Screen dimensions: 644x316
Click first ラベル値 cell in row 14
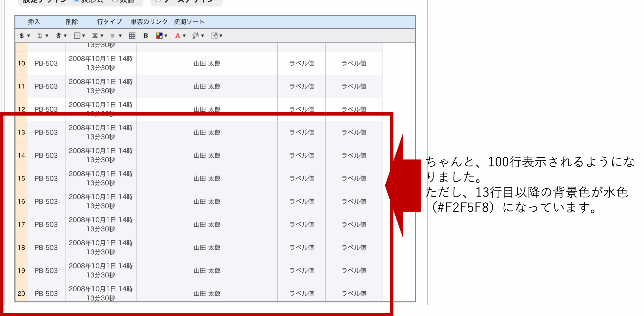302,156
